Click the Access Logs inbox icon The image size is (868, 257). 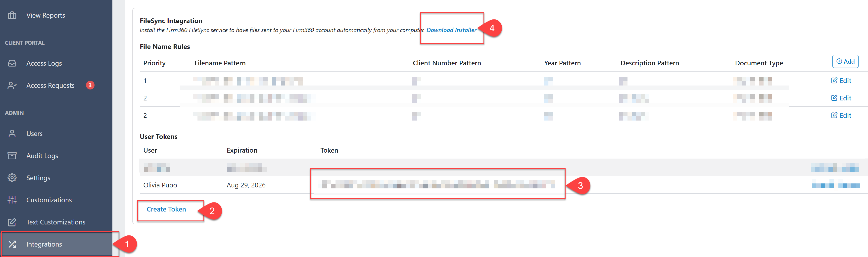(x=12, y=63)
